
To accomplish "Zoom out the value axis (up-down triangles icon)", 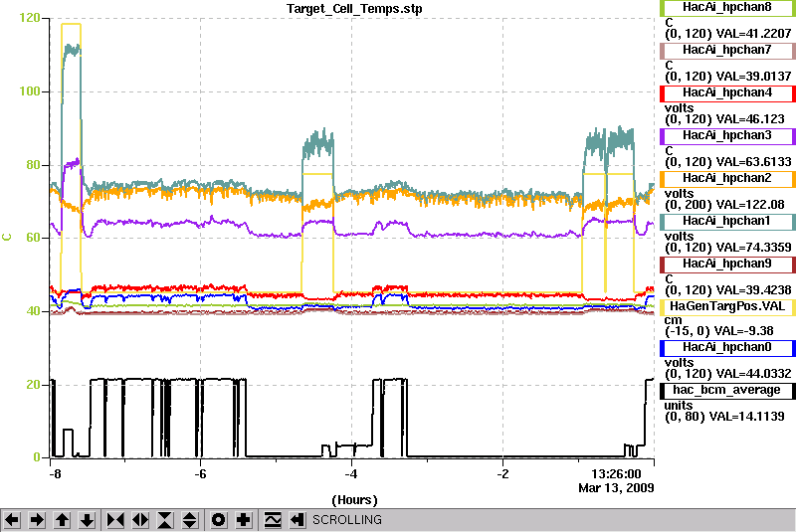I will (190, 520).
